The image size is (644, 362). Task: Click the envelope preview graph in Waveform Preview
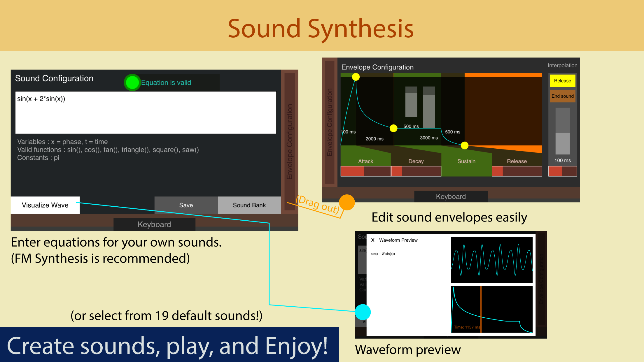coord(492,310)
